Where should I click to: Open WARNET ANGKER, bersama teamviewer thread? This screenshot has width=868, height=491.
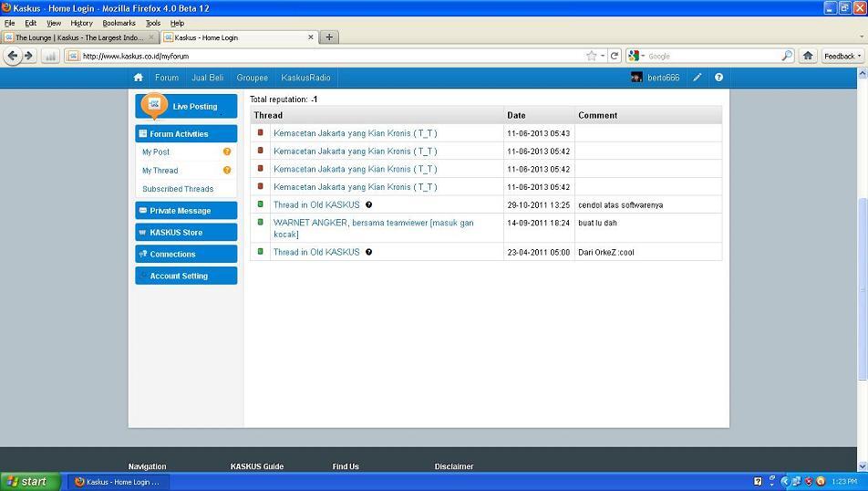(x=374, y=228)
